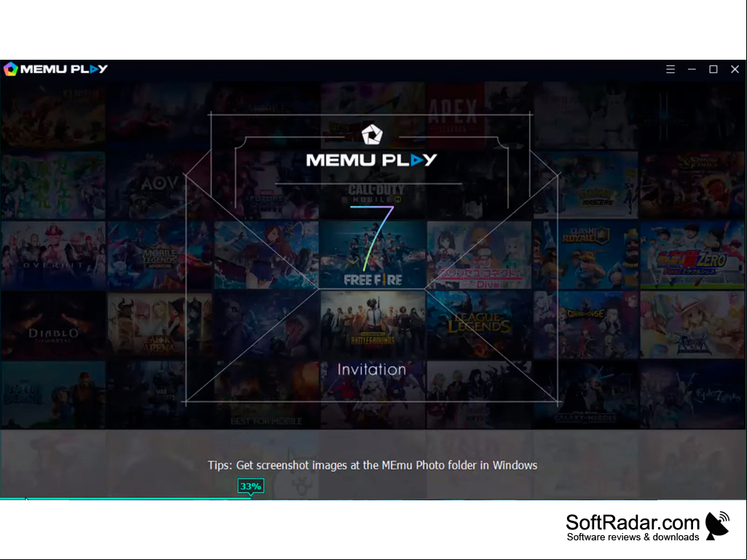Select the Diablo game thumbnail
This screenshot has width=747, height=560.
coord(53,326)
